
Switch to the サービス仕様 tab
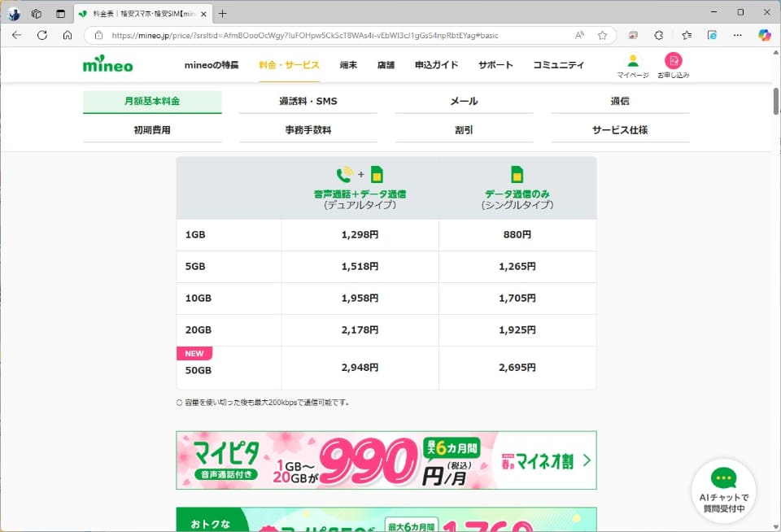620,130
